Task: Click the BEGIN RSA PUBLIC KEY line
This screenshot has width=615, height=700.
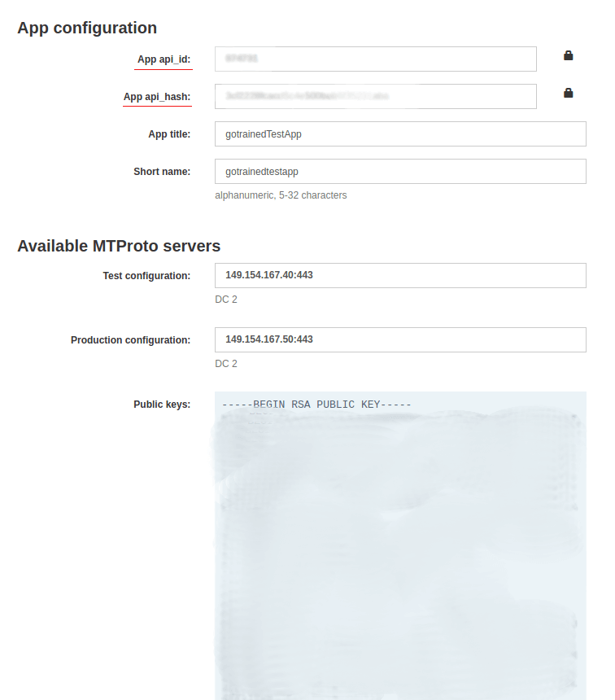Action: tap(316, 405)
